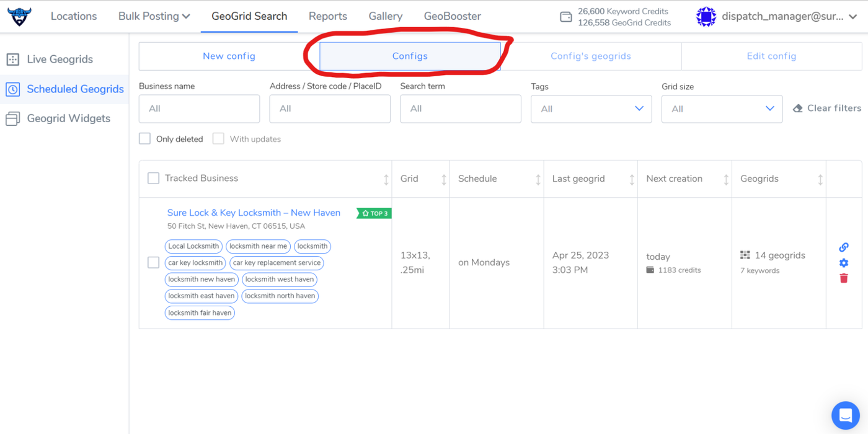Enable the Only deleted checkbox
868x434 pixels.
[x=144, y=139]
